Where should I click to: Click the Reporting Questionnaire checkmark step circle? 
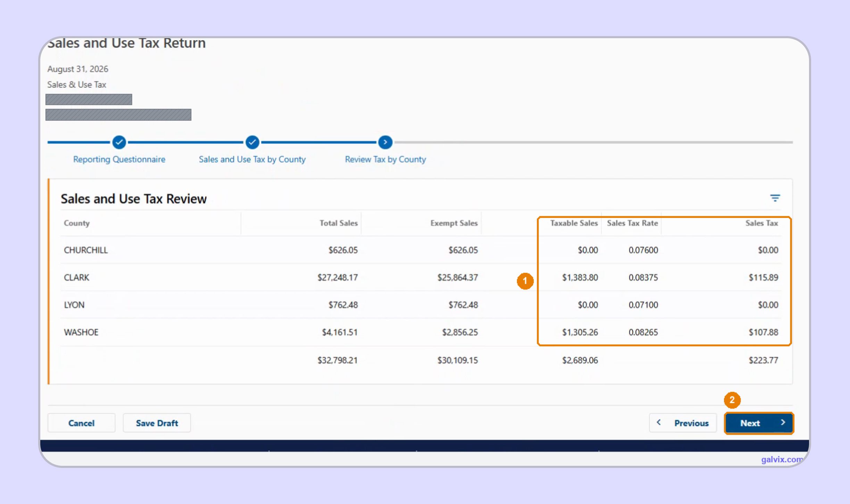click(x=119, y=142)
